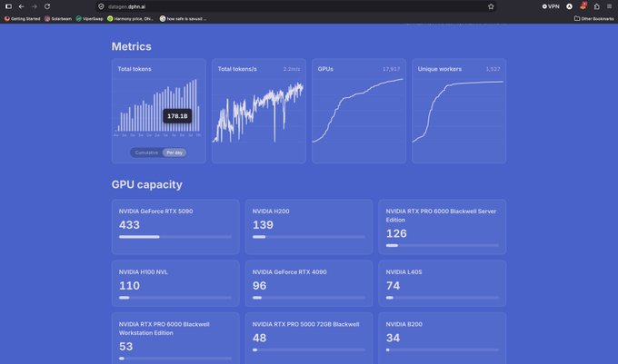
Task: Bookmark this page with the star icon
Action: point(491,6)
